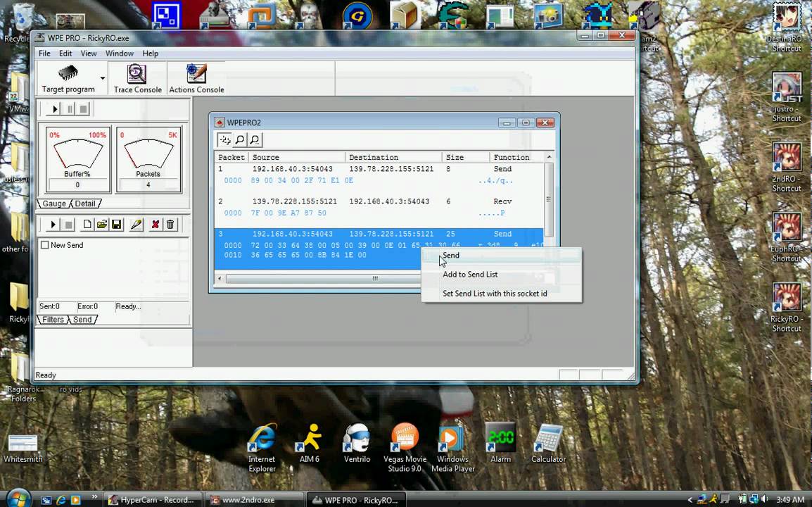This screenshot has height=507, width=812.
Task: Click hex data 89 00 34 00 2F 71 E1 0E
Action: pyautogui.click(x=301, y=180)
